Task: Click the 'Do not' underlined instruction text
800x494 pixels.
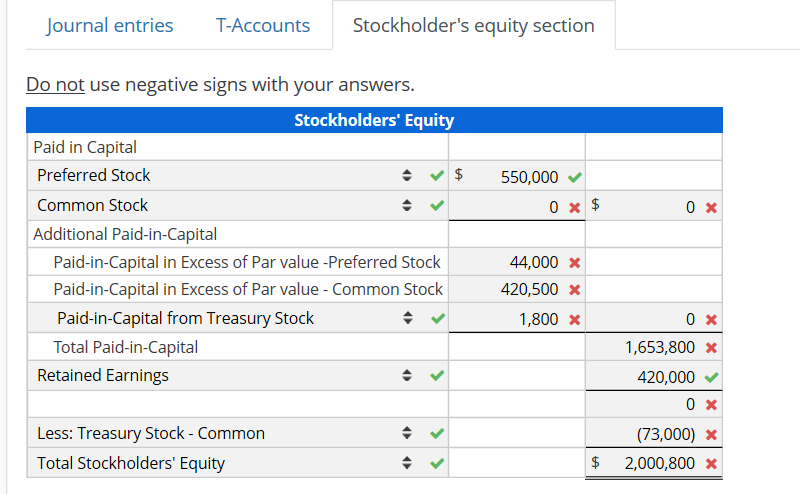Action: point(55,84)
